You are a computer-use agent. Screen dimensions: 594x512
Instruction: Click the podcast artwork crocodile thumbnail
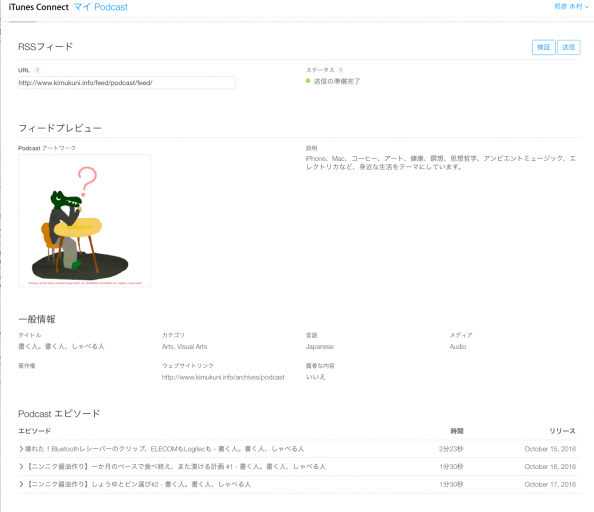pyautogui.click(x=84, y=221)
